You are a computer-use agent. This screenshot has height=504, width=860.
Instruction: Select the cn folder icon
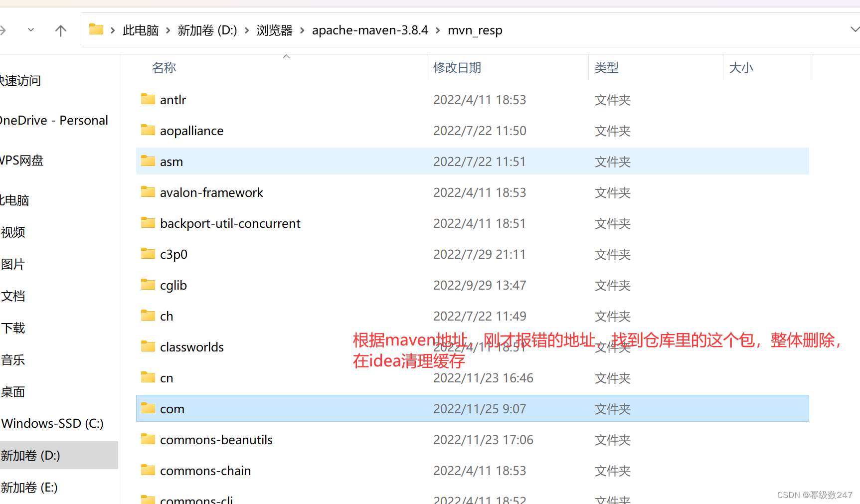148,377
